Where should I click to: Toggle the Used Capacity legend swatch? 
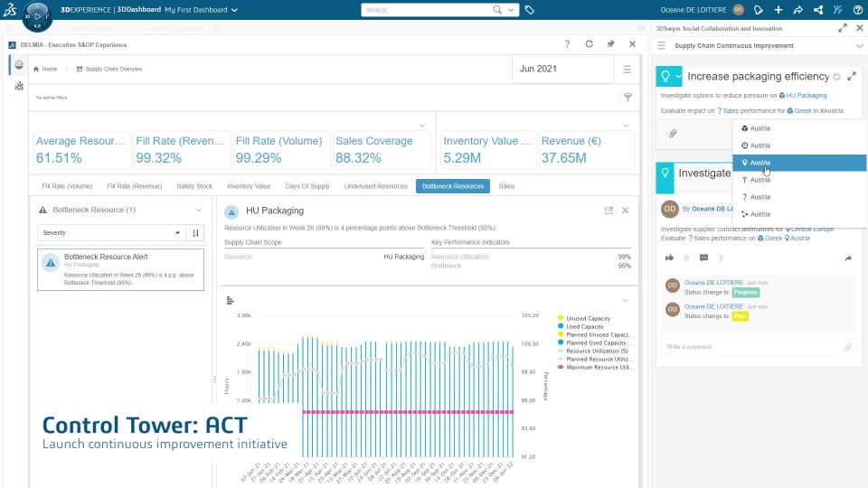[x=561, y=326]
